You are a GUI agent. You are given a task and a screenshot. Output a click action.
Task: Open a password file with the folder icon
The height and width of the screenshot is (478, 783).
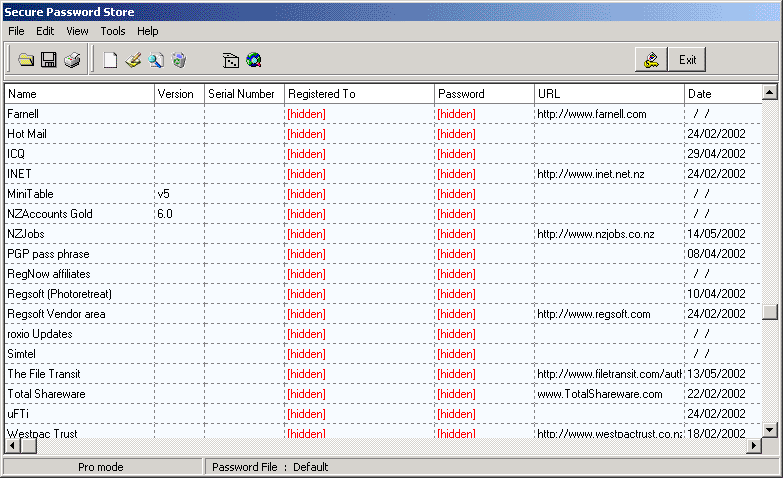pos(26,60)
